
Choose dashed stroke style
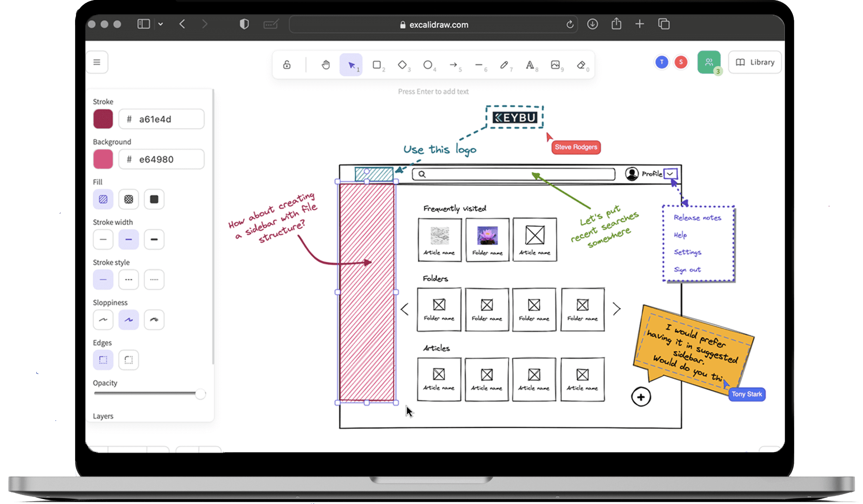[129, 279]
